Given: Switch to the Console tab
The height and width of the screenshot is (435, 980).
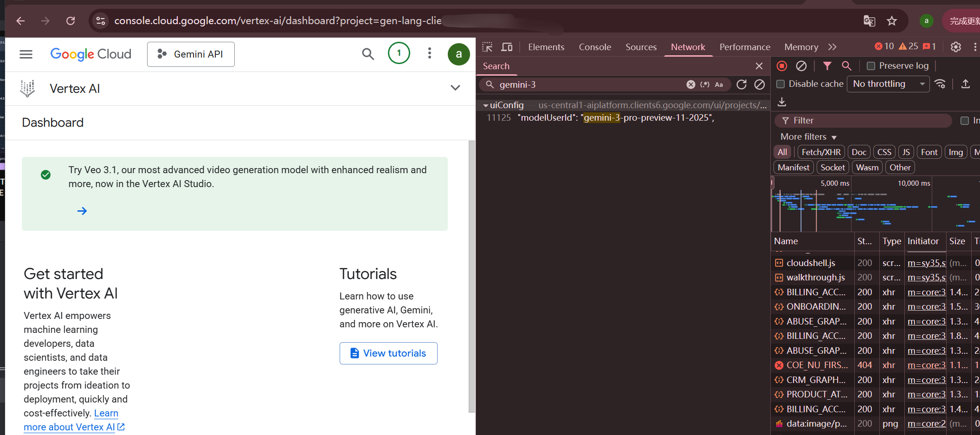Looking at the screenshot, I should (594, 47).
